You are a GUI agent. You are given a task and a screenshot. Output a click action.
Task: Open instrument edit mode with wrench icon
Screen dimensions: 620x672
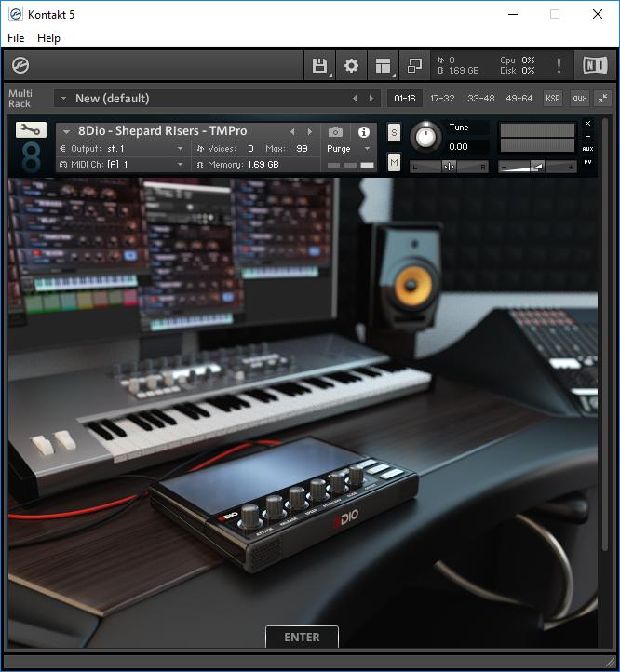pyautogui.click(x=31, y=129)
